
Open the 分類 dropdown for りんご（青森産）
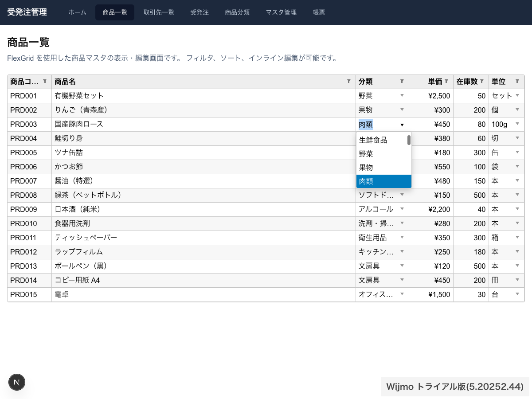click(402, 110)
